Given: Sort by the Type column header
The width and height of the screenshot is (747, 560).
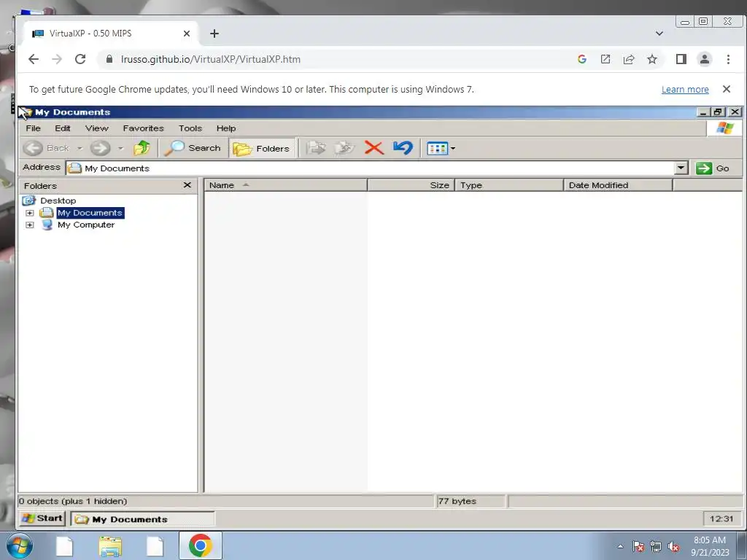Looking at the screenshot, I should pos(508,185).
